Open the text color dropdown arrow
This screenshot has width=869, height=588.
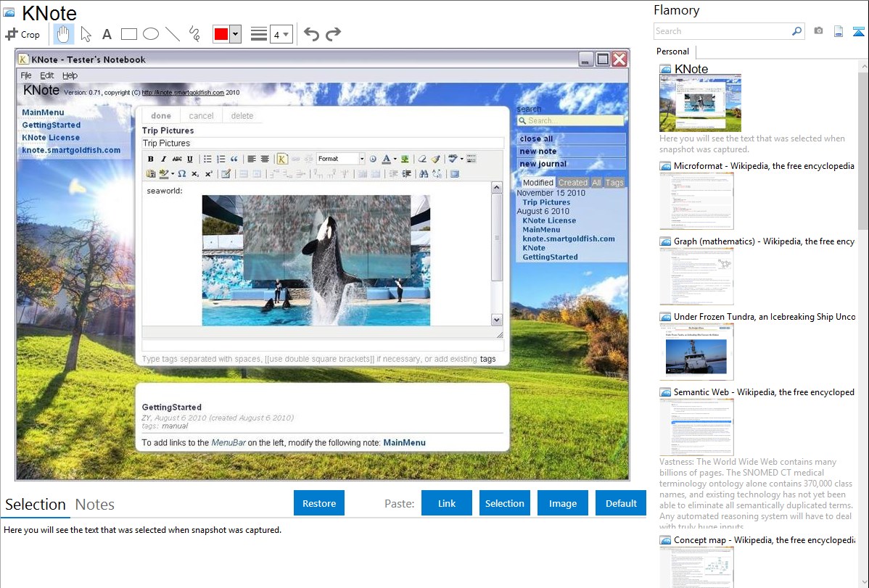395,159
